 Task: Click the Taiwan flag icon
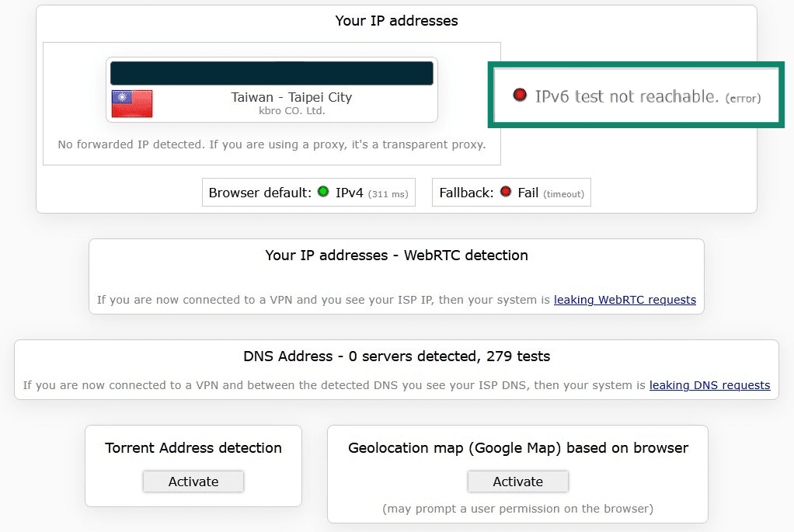[131, 105]
